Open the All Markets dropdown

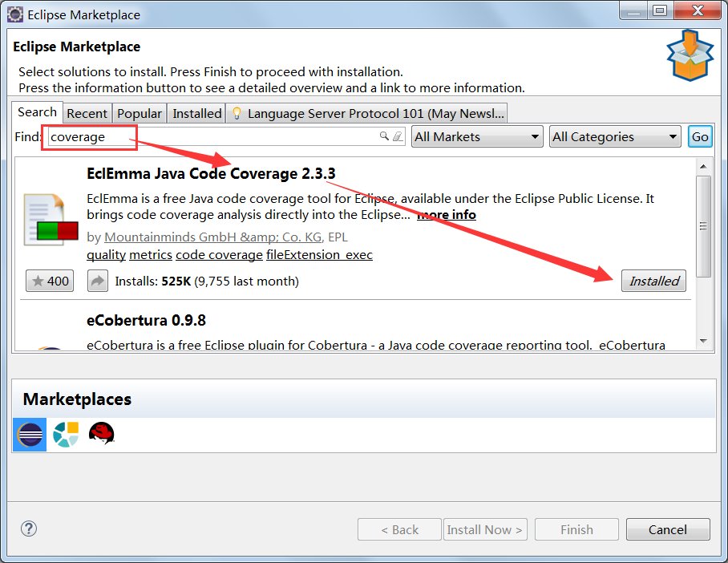tap(477, 136)
